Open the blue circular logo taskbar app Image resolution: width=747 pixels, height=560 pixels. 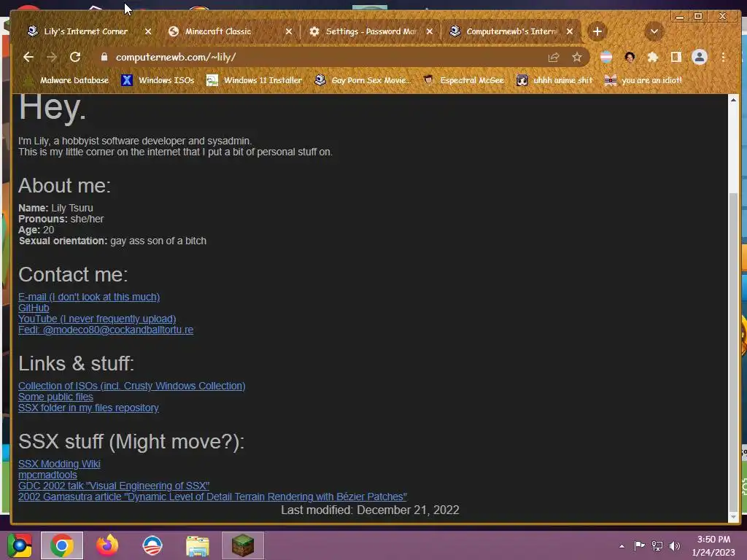pos(152,545)
